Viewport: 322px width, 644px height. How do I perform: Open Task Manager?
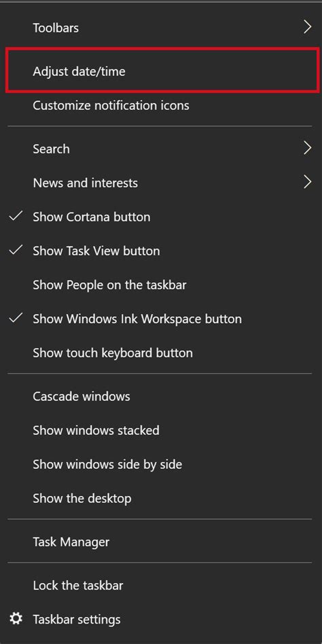71,542
